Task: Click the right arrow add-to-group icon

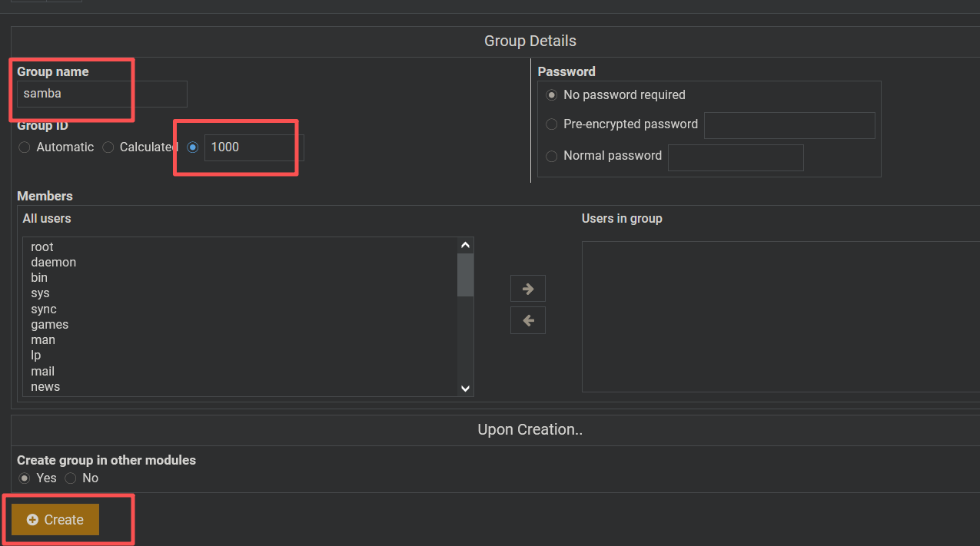Action: [x=527, y=289]
